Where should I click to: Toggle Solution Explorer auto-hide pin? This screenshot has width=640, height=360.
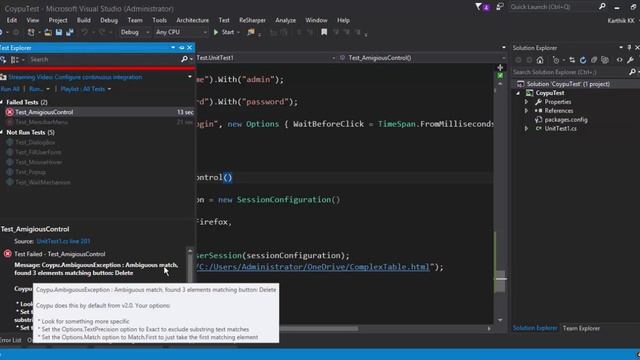pyautogui.click(x=629, y=48)
